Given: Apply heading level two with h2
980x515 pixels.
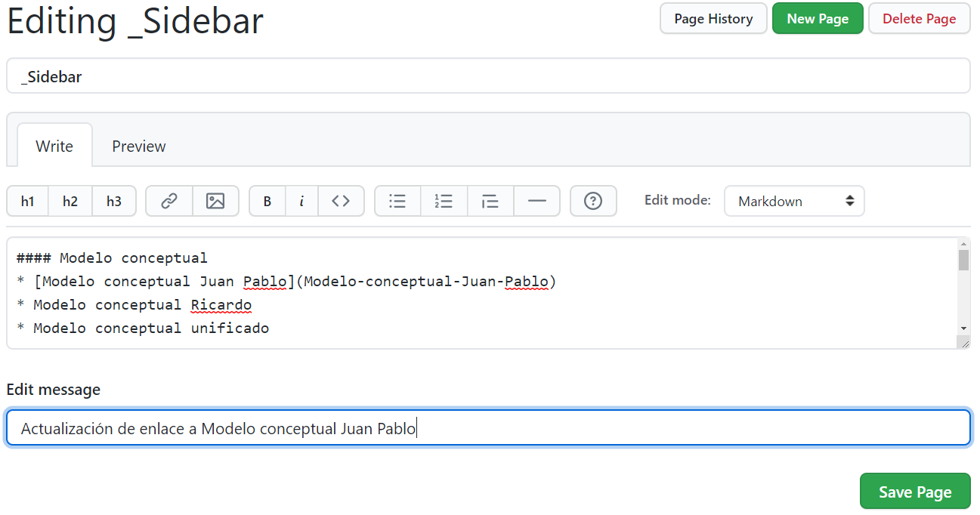Looking at the screenshot, I should click(70, 201).
